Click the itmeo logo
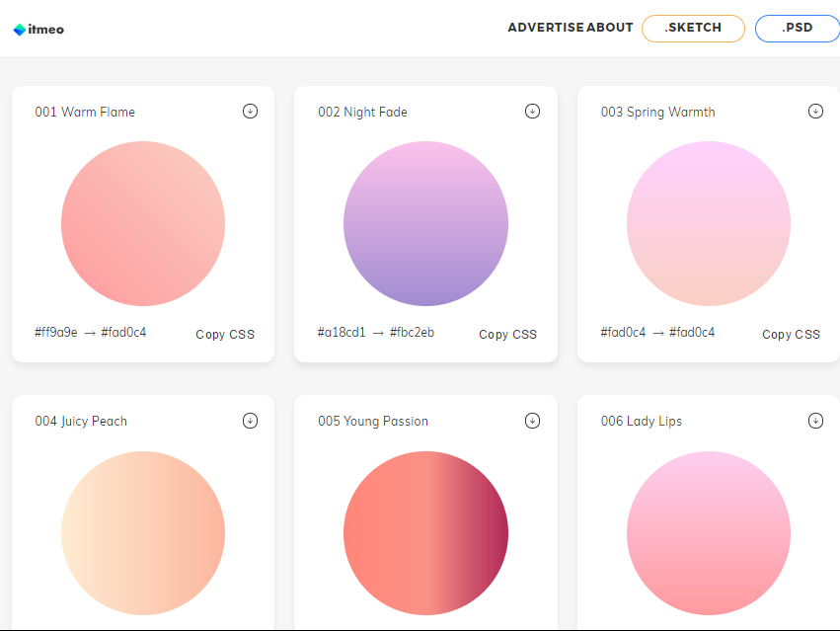 click(x=38, y=30)
